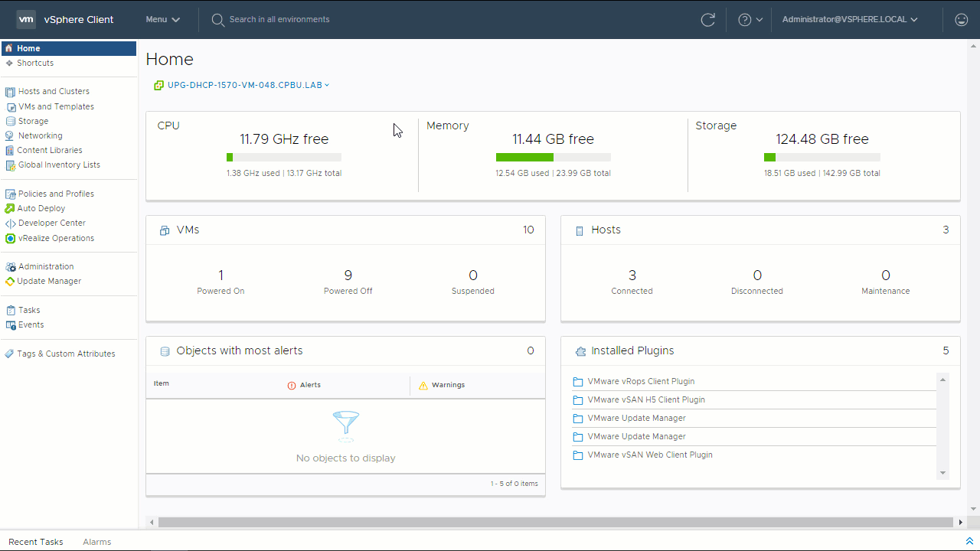The height and width of the screenshot is (551, 980).
Task: Click in the global search field
Action: pyautogui.click(x=279, y=20)
